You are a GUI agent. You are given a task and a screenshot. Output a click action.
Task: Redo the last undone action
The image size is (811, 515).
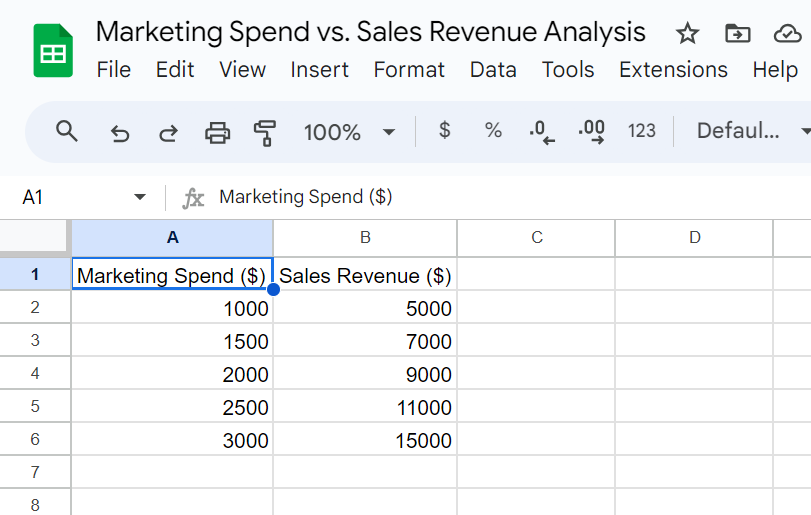[169, 132]
